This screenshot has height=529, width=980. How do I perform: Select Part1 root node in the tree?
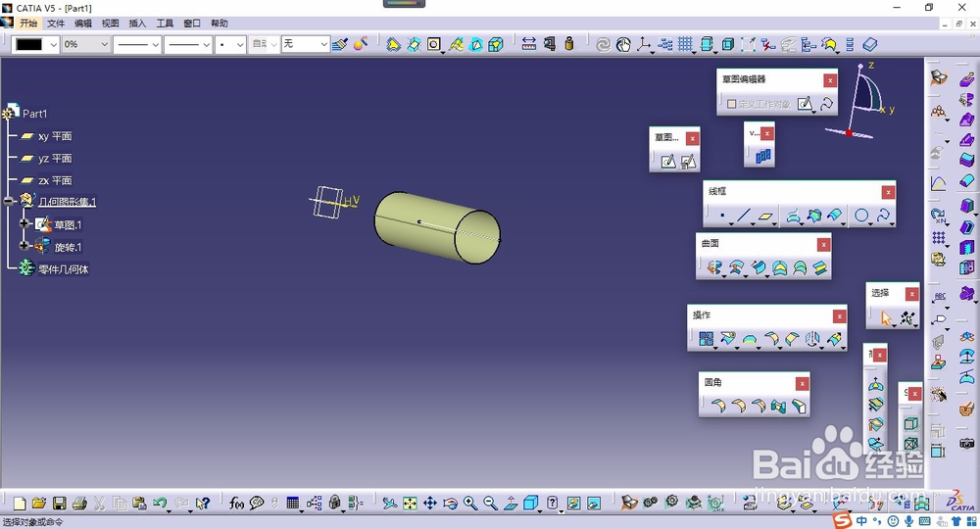point(34,114)
